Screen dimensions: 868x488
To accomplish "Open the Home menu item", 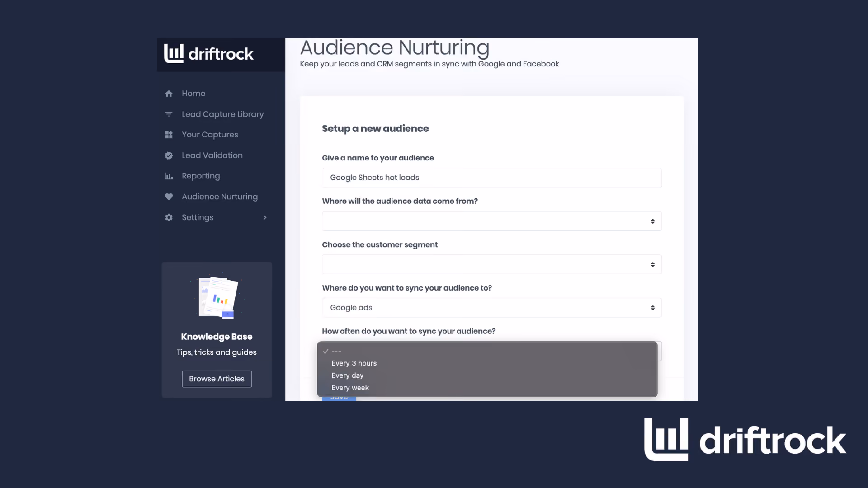I will [x=193, y=94].
